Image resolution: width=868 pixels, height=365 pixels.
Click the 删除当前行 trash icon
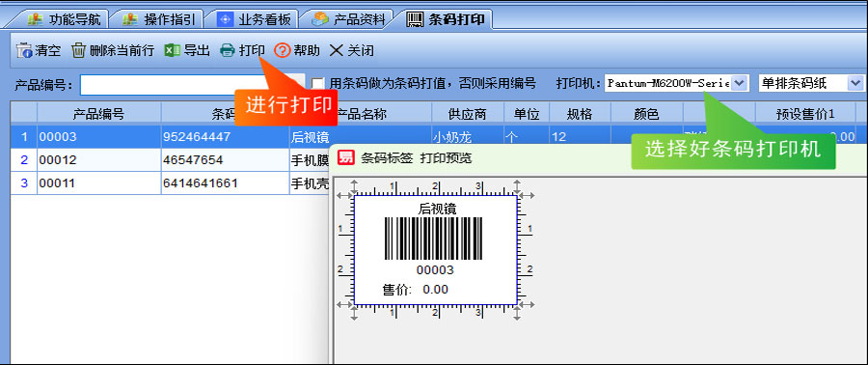79,50
